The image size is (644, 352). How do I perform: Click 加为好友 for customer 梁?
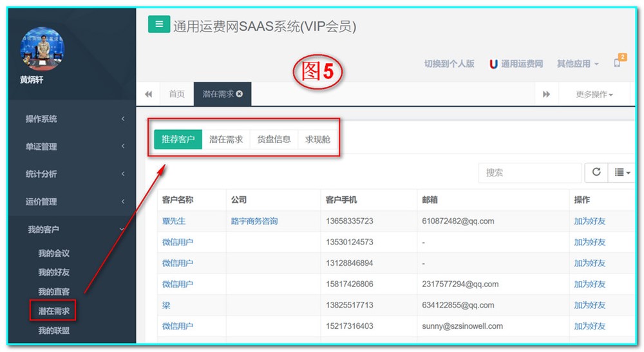point(590,305)
